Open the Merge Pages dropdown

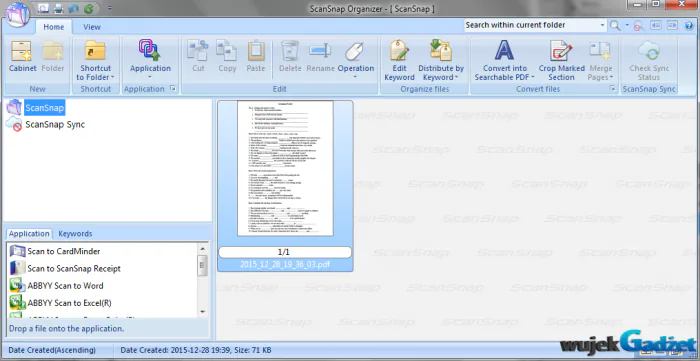tap(600, 60)
